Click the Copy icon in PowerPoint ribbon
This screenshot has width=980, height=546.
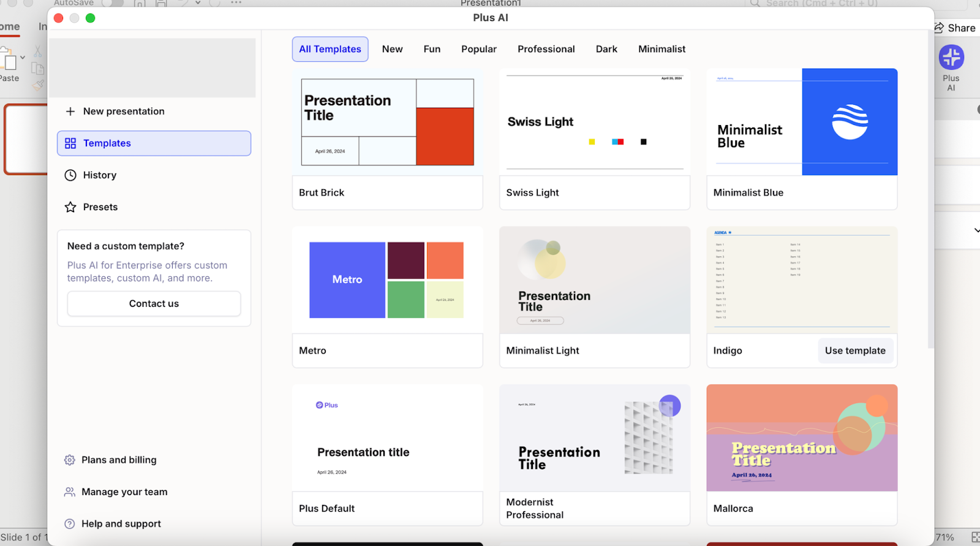pos(38,69)
